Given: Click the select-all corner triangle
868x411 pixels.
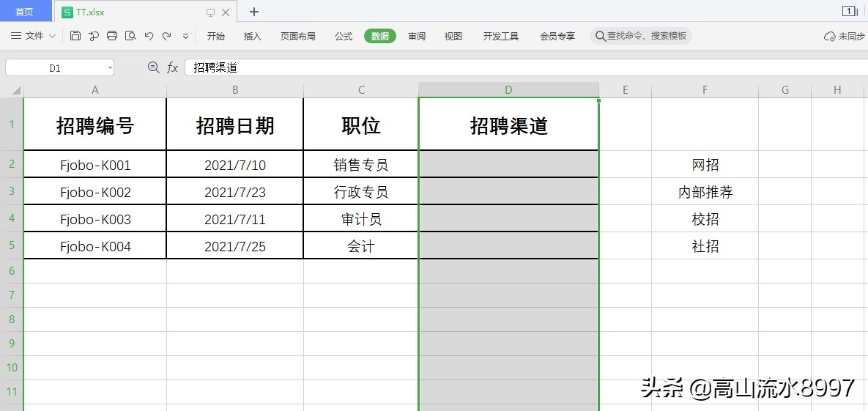Looking at the screenshot, I should coord(15,89).
